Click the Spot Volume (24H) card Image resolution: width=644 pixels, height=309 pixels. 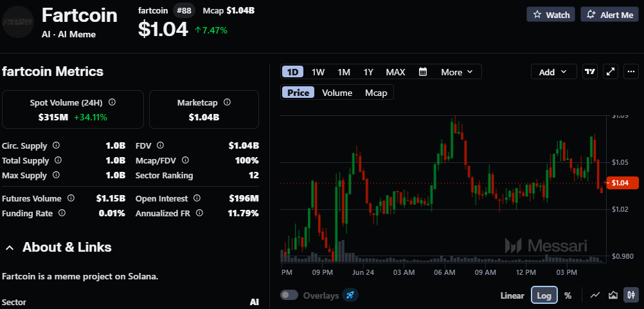73,109
